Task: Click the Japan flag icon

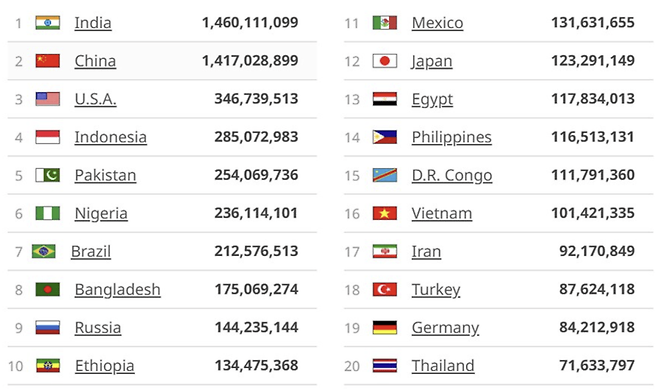Action: [x=385, y=61]
